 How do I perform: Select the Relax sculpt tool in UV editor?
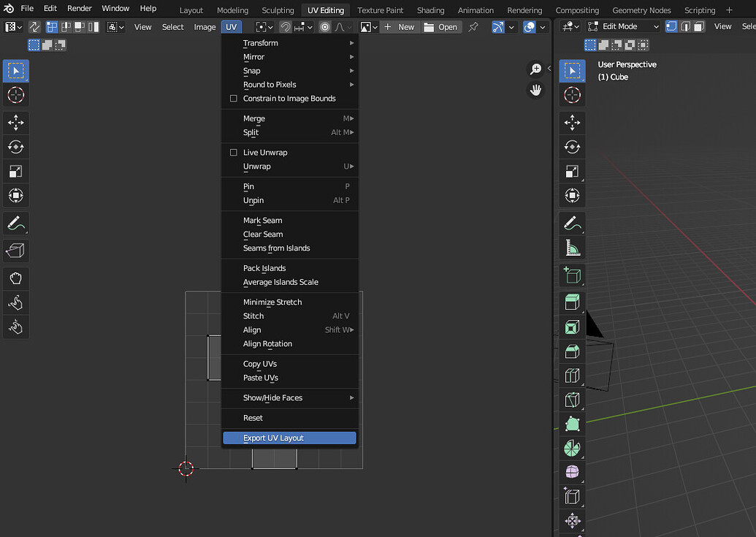(x=16, y=302)
